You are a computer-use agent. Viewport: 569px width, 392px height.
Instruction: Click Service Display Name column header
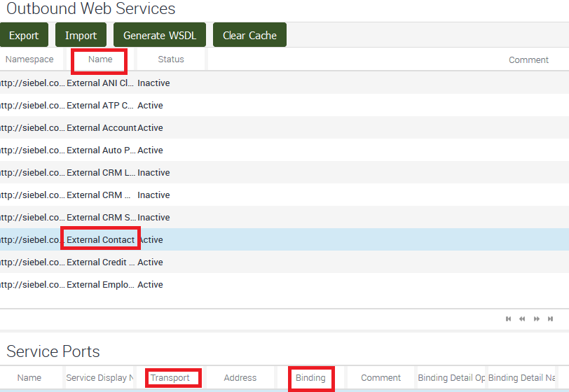click(x=100, y=378)
